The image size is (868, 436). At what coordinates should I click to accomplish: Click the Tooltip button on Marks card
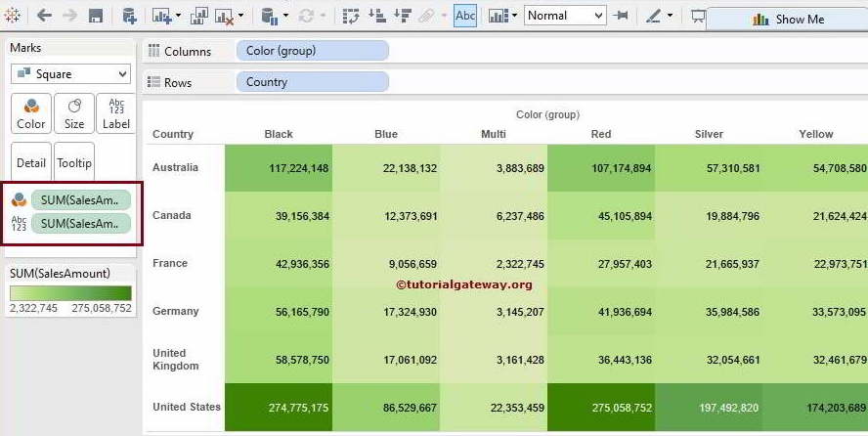click(x=74, y=161)
